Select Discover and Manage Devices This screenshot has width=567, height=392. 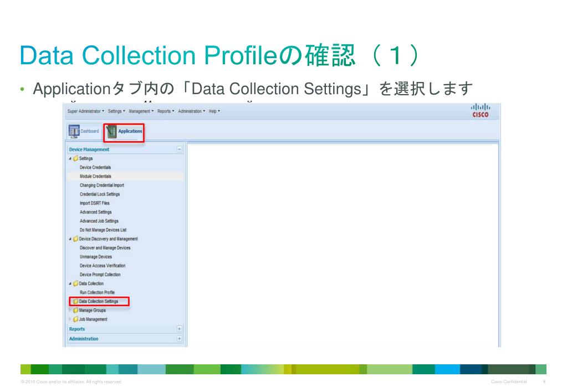click(105, 248)
